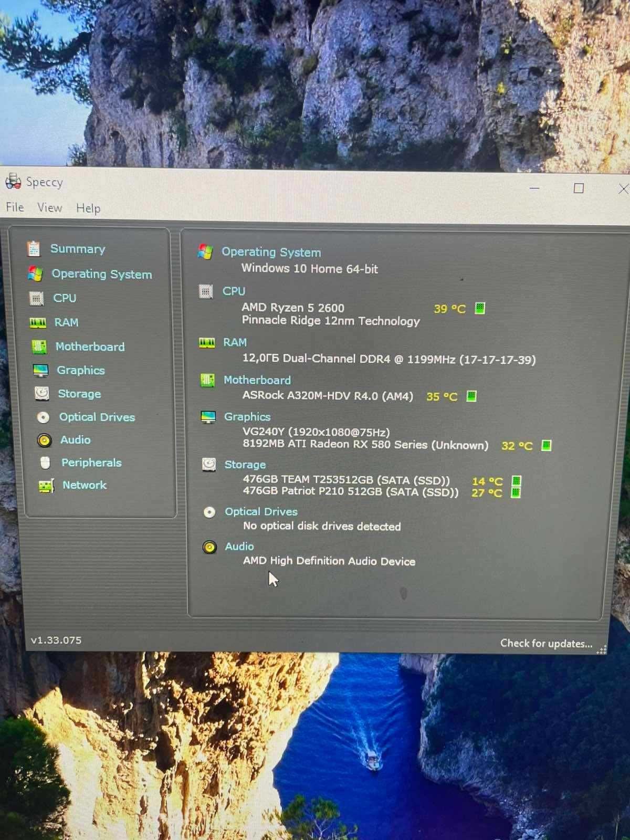Click the Operating System heading link
The image size is (630, 840).
coord(271,252)
